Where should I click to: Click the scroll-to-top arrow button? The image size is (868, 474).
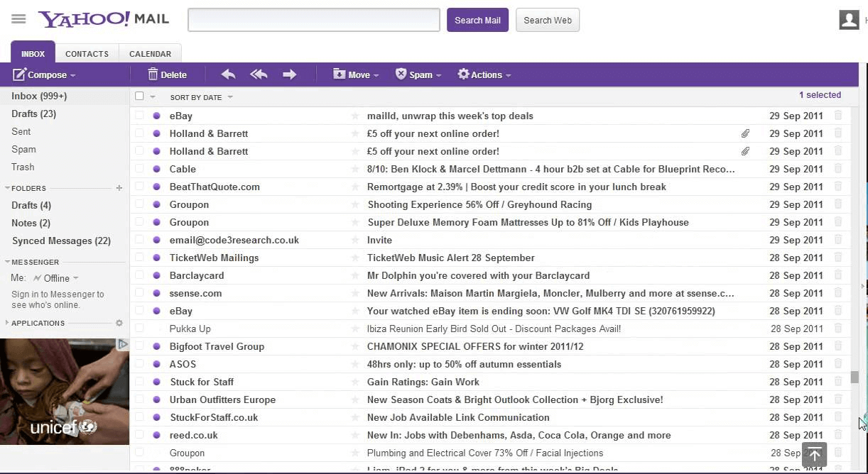pyautogui.click(x=814, y=454)
